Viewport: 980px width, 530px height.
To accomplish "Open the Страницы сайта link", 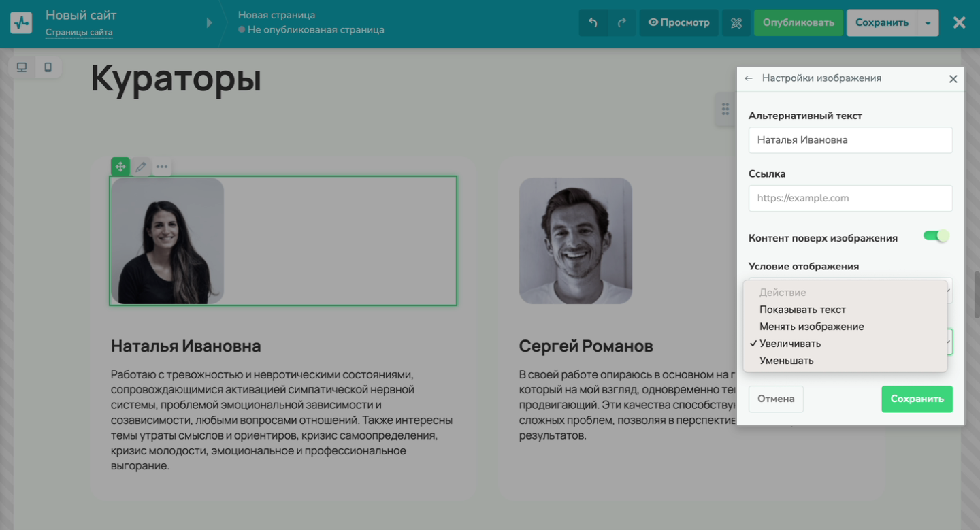I will click(x=79, y=32).
